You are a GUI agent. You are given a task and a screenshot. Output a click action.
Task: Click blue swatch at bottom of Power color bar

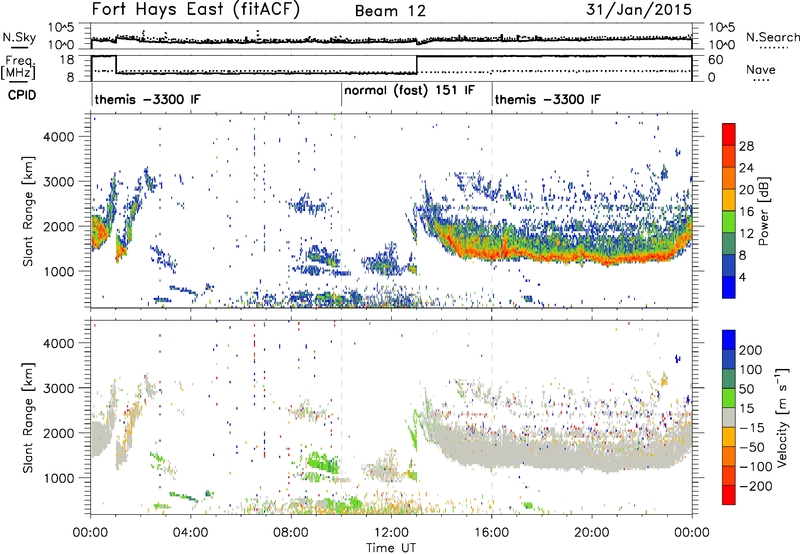(x=729, y=287)
